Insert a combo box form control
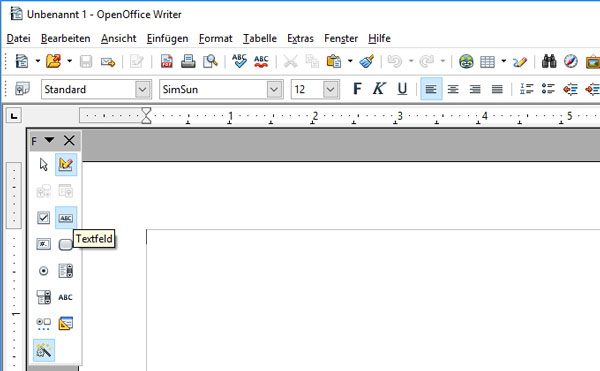 pos(44,297)
